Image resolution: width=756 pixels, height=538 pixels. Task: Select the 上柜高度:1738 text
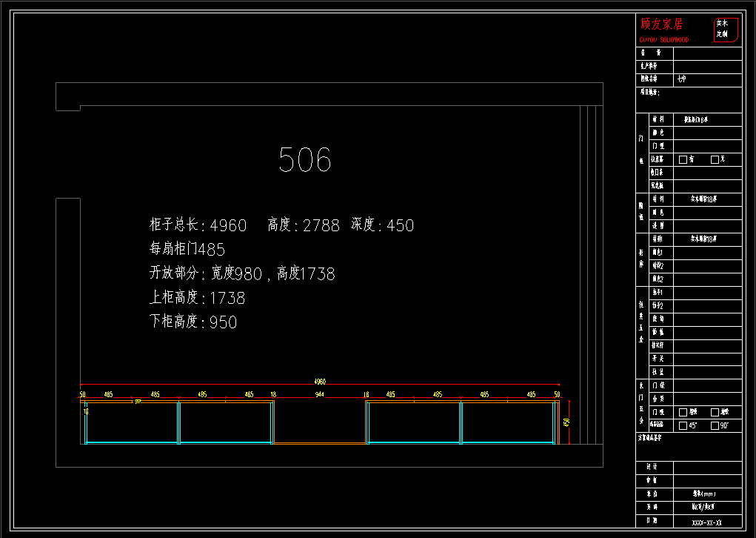[197, 298]
